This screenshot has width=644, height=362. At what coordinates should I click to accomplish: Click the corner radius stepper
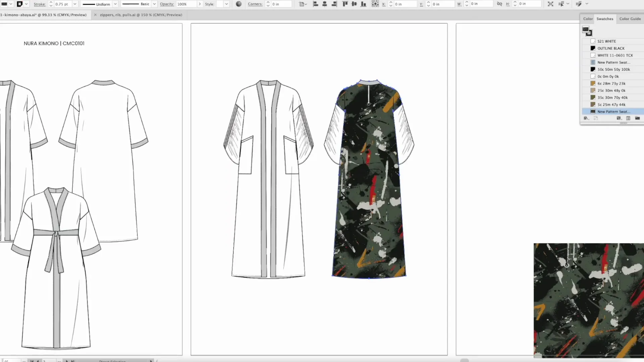click(x=268, y=4)
